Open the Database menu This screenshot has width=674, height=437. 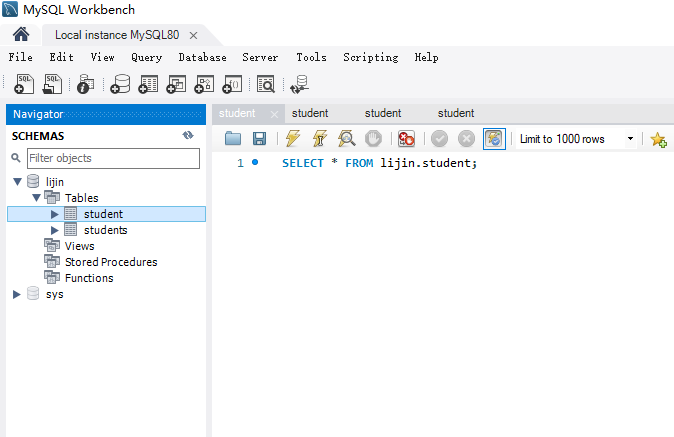point(202,57)
